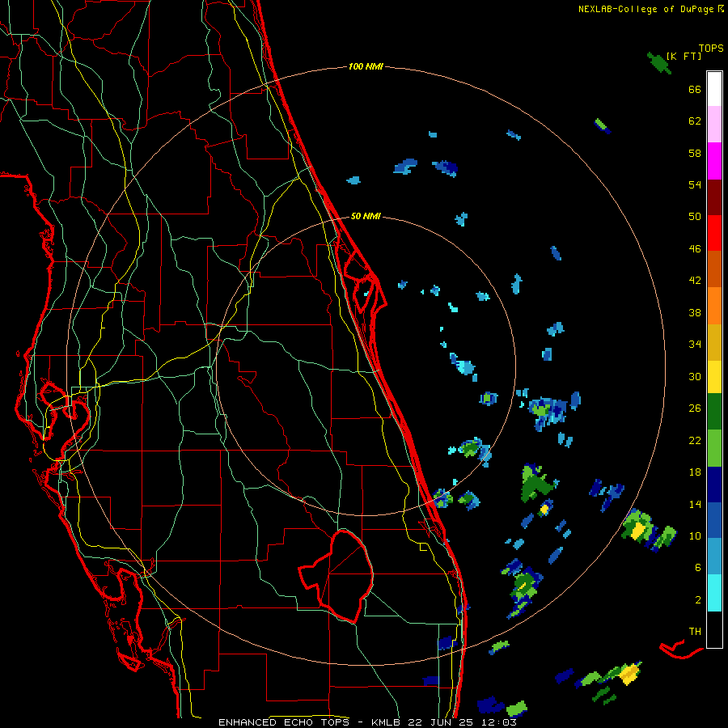Select the "30" value on the scale

coord(695,376)
